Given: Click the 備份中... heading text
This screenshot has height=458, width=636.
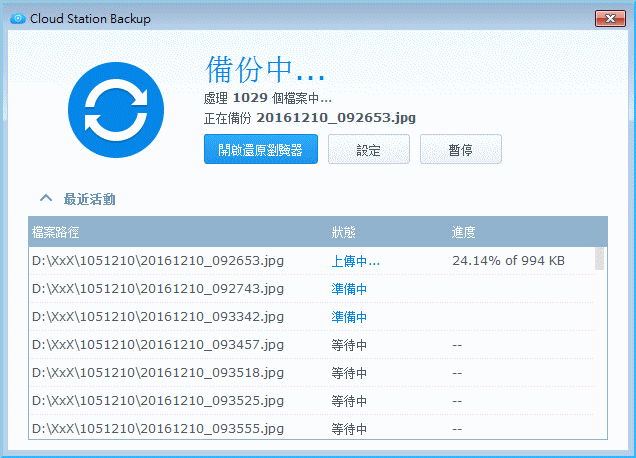Looking at the screenshot, I should tap(265, 69).
